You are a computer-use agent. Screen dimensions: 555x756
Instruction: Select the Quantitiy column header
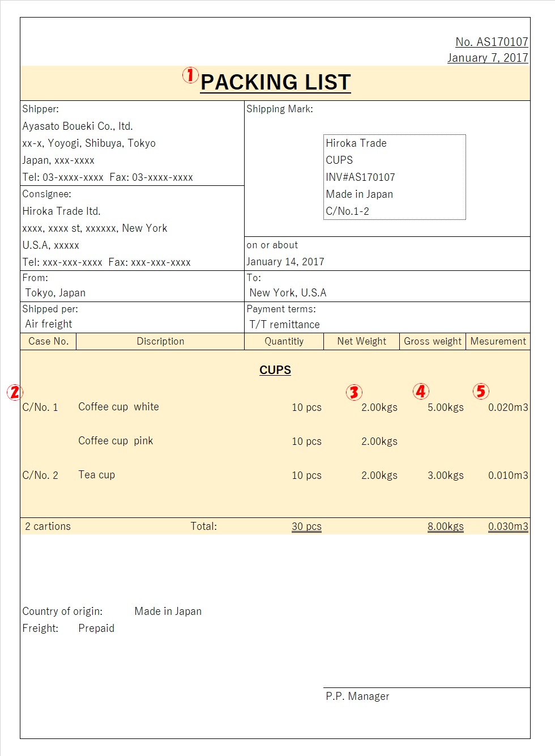(284, 341)
